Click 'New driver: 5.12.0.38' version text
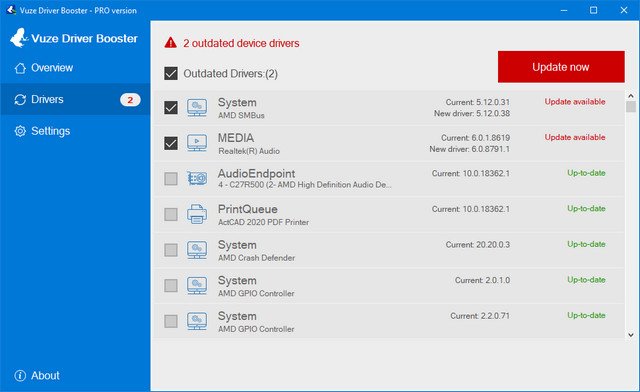The height and width of the screenshot is (392, 640). (472, 114)
